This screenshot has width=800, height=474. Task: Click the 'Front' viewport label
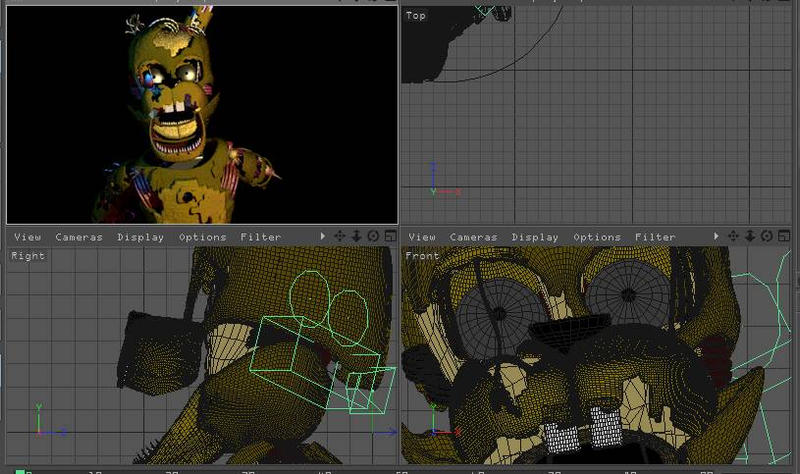(422, 256)
